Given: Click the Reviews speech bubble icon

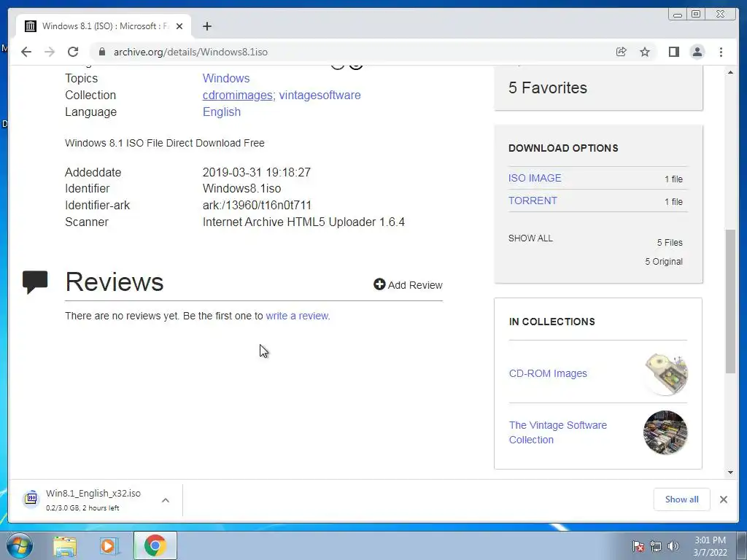Looking at the screenshot, I should [x=35, y=282].
